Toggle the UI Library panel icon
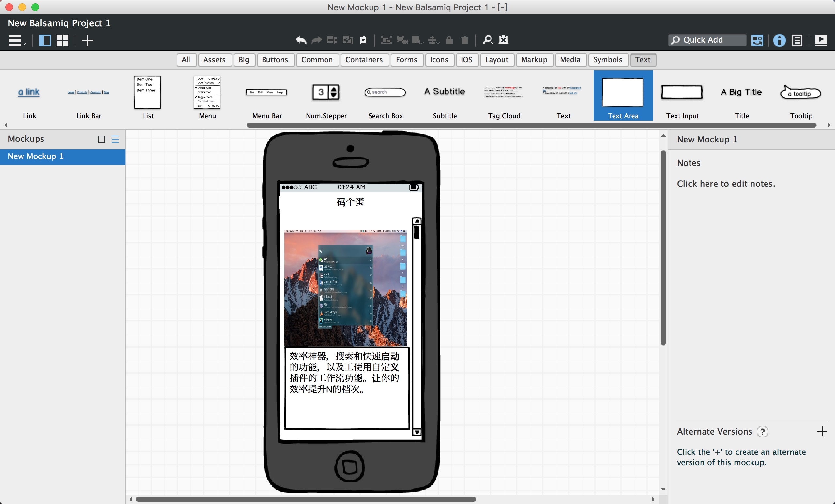Viewport: 835px width, 504px height. [x=757, y=40]
